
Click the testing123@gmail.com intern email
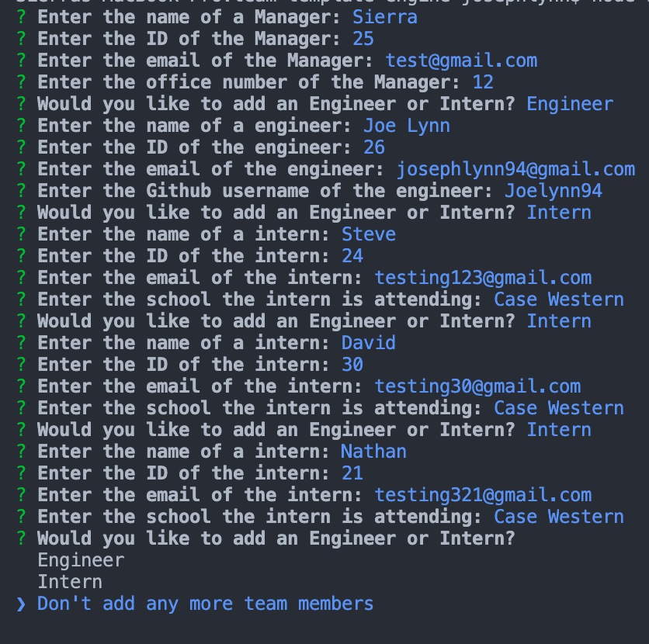coord(483,278)
